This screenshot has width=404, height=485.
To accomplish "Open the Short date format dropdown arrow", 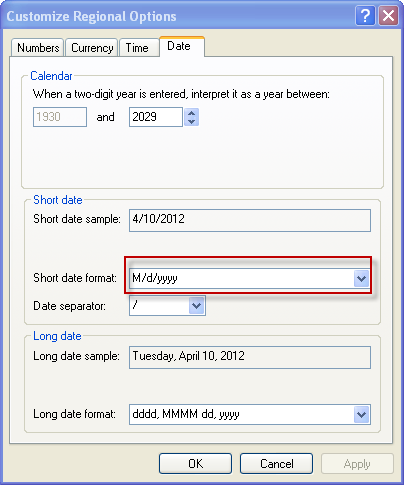I will (362, 278).
